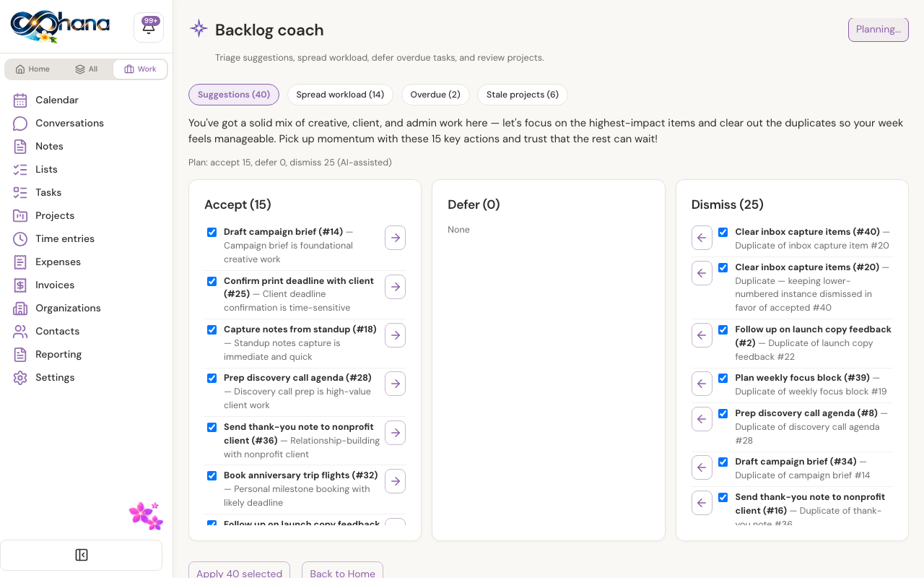Switch to the All tab
Viewport: 924px width, 578px height.
pos(86,69)
